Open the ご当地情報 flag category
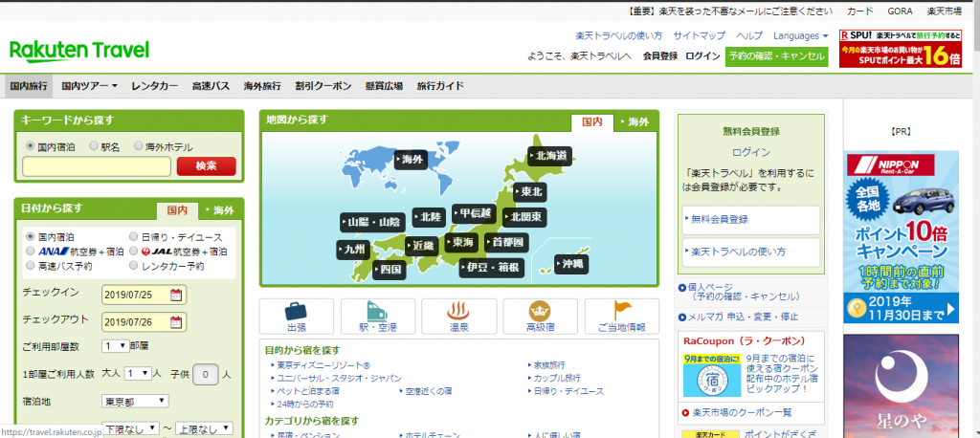 (x=621, y=317)
